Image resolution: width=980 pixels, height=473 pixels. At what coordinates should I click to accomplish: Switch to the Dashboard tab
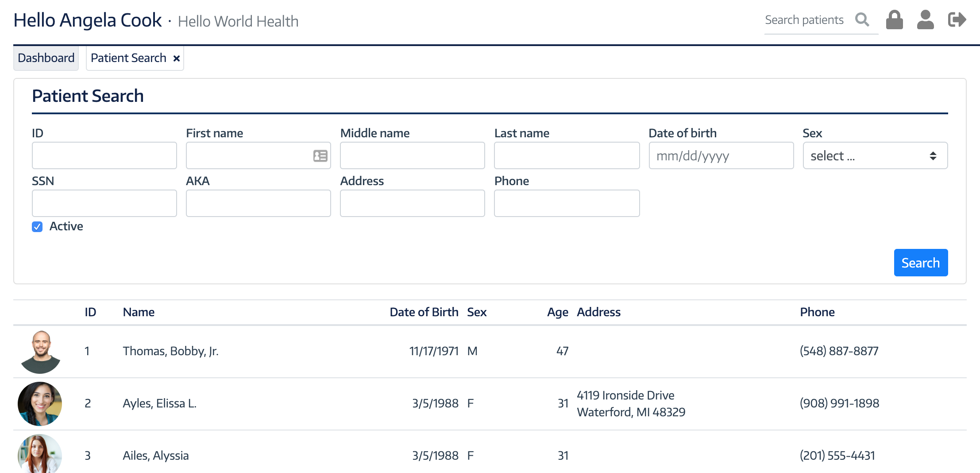pyautogui.click(x=46, y=58)
